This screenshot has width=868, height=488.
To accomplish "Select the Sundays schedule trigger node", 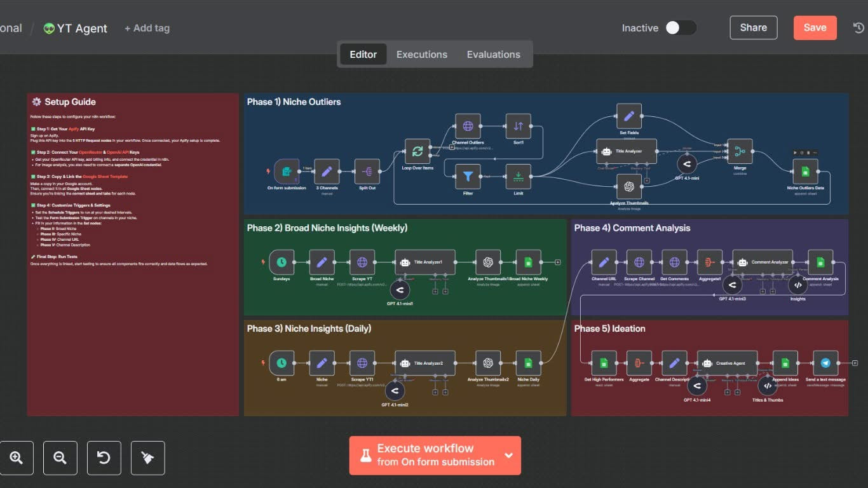I will (281, 262).
